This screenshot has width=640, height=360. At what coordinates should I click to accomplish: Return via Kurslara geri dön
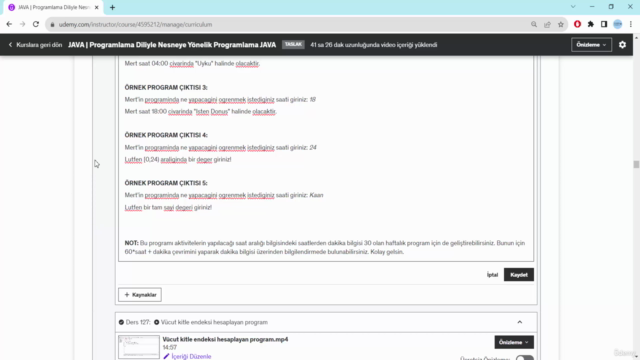(x=35, y=45)
